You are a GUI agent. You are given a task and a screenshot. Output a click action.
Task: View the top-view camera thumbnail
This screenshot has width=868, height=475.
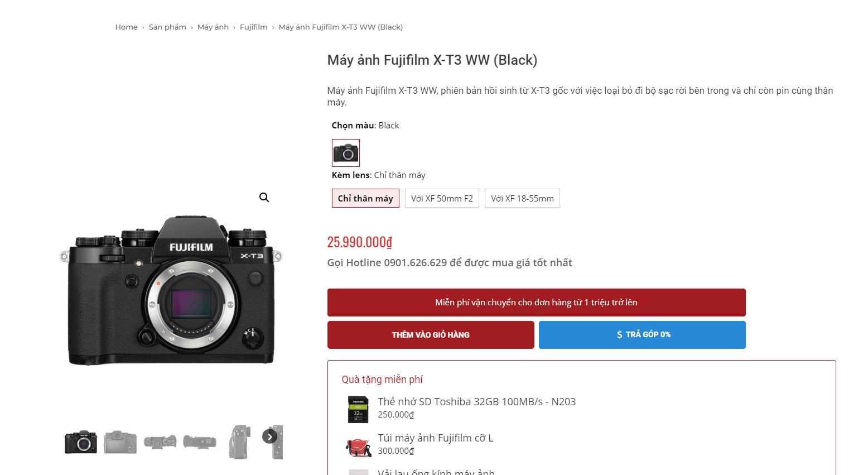160,442
